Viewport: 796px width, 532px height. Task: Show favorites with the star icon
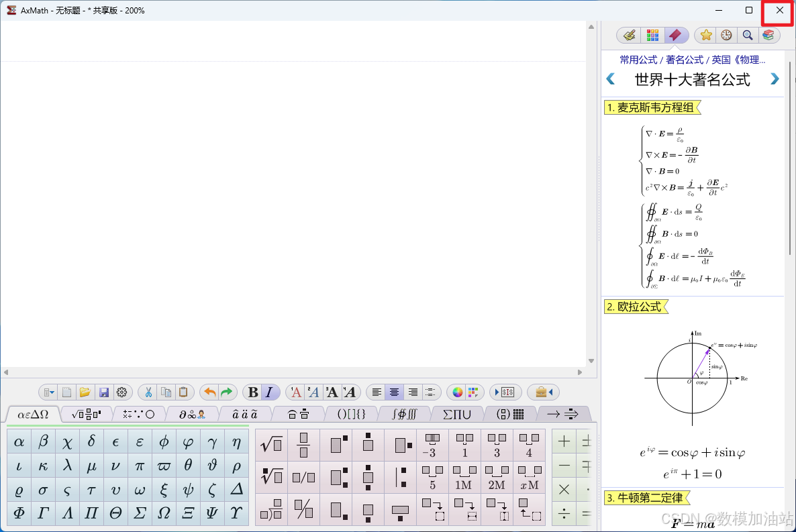tap(705, 35)
